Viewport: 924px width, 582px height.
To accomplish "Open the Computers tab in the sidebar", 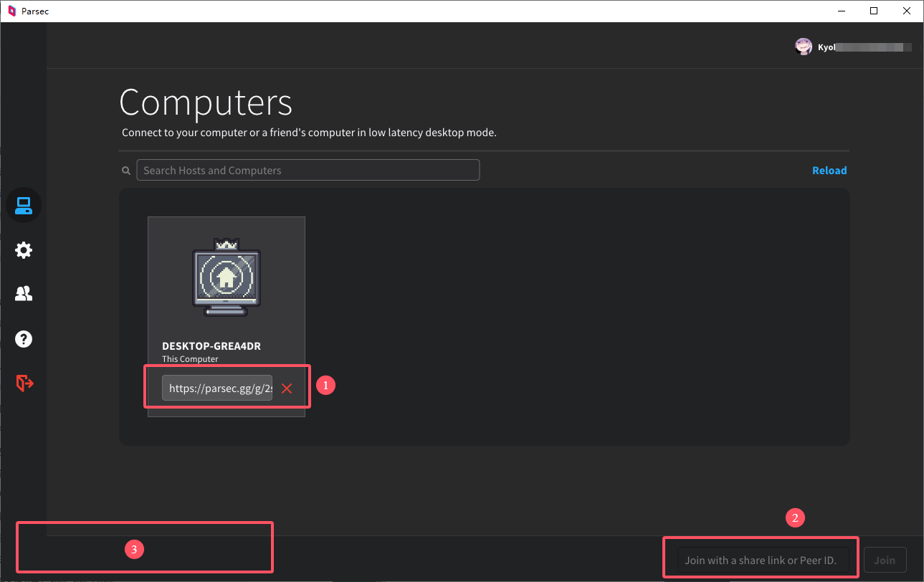I will tap(24, 206).
